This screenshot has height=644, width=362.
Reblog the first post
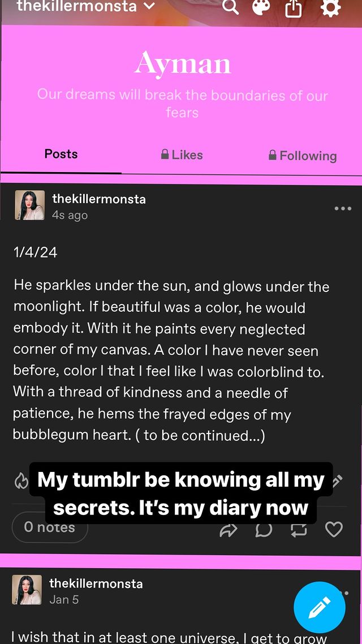(x=299, y=530)
